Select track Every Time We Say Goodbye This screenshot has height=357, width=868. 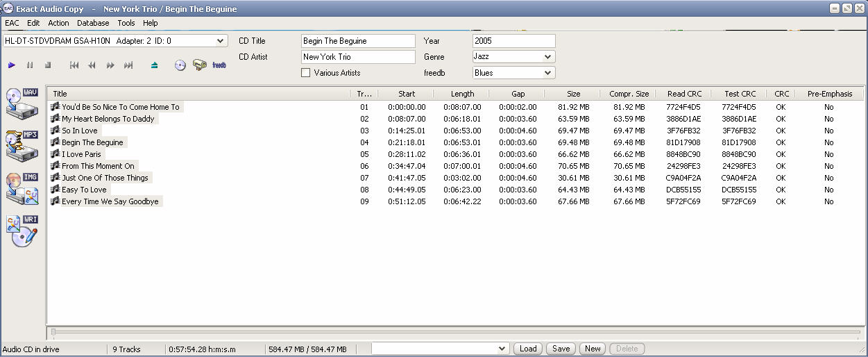pos(110,201)
